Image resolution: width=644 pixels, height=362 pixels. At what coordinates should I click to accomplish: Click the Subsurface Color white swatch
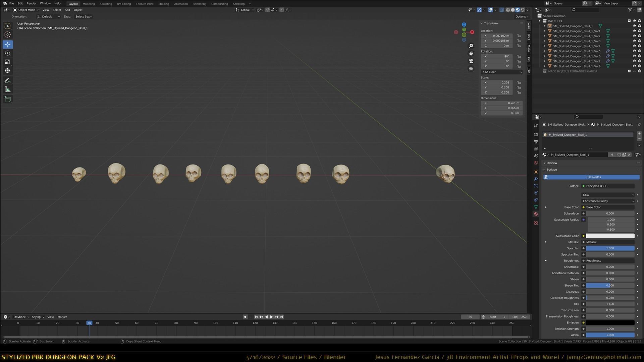pos(610,236)
